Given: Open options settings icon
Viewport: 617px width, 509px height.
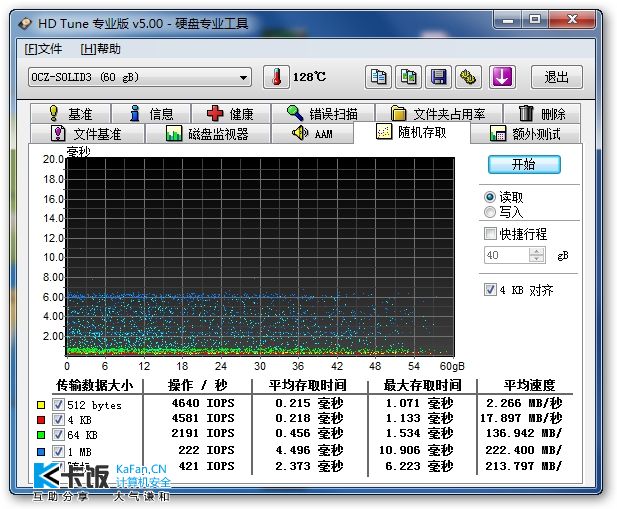Looking at the screenshot, I should [x=468, y=77].
